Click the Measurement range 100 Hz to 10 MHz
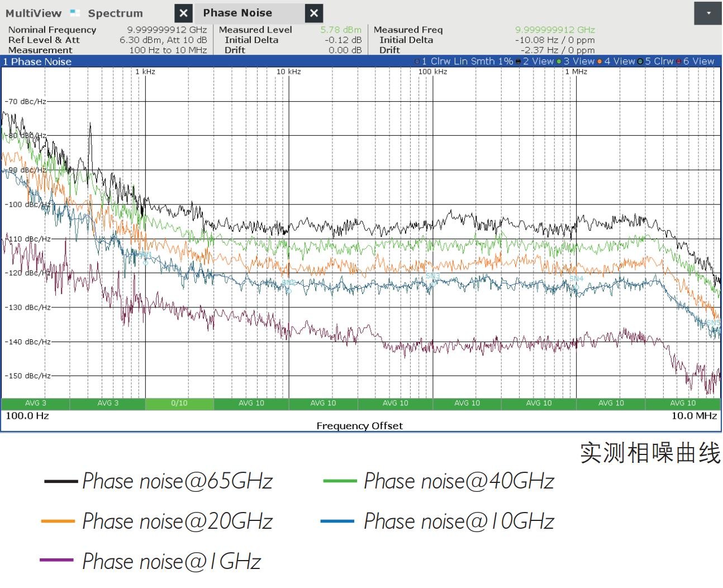This screenshot has width=723, height=588. click(168, 50)
